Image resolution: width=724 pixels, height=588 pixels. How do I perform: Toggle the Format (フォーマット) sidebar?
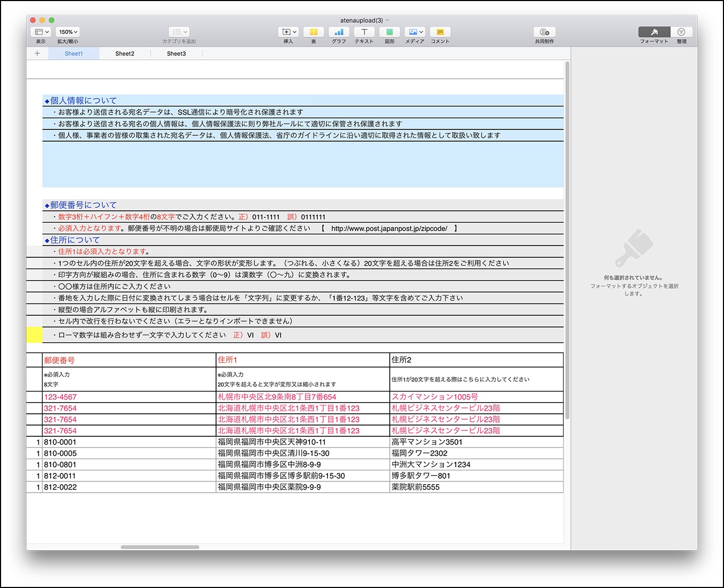pos(654,32)
